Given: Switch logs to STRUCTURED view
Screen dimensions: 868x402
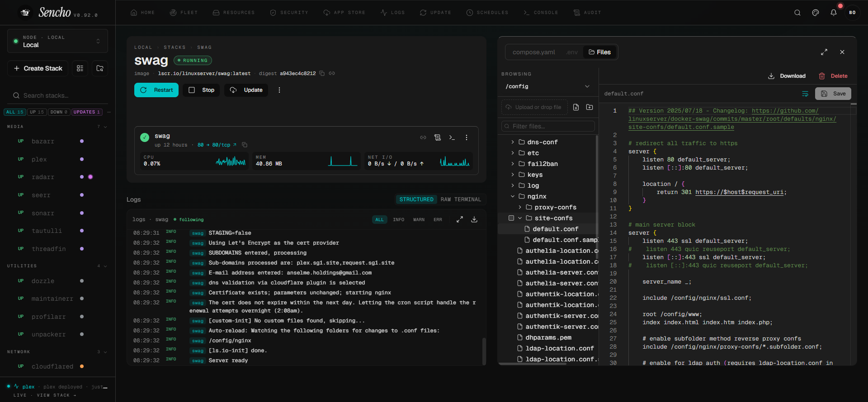Looking at the screenshot, I should click(416, 199).
